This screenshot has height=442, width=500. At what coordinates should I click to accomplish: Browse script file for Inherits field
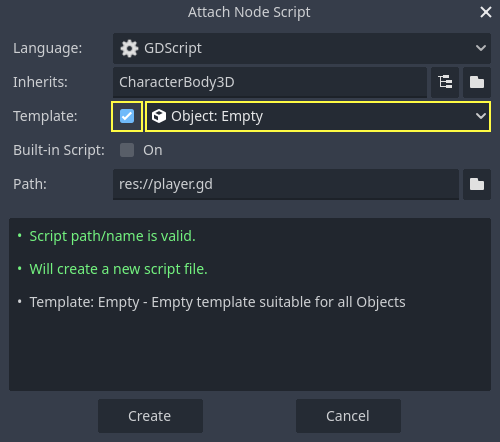(x=477, y=82)
